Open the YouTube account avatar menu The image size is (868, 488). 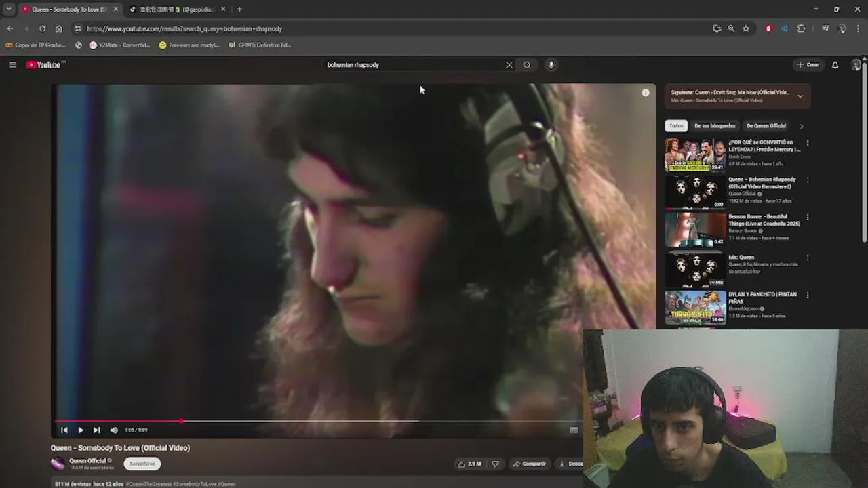856,65
